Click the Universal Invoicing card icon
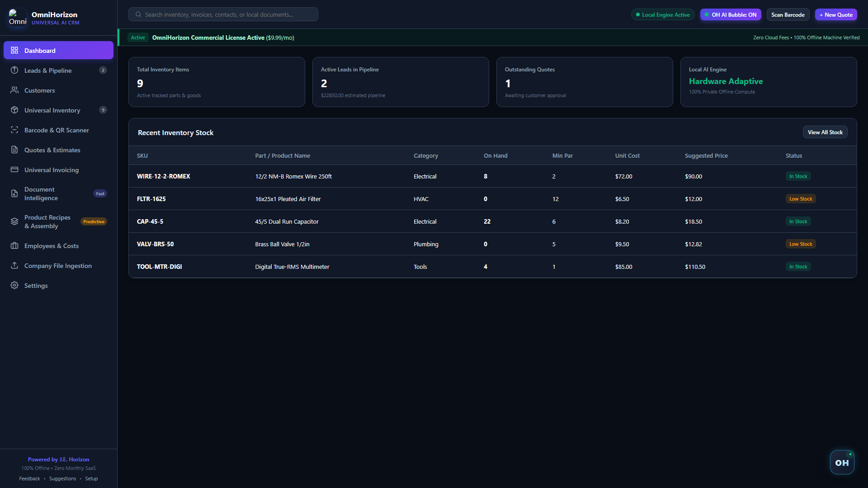The image size is (868, 488). (x=14, y=169)
